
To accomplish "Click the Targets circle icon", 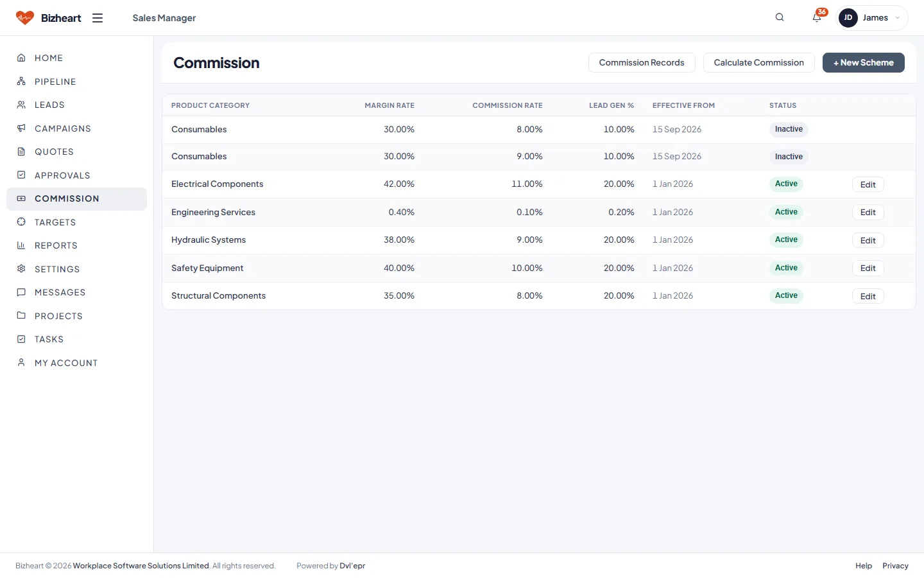I will (x=21, y=222).
